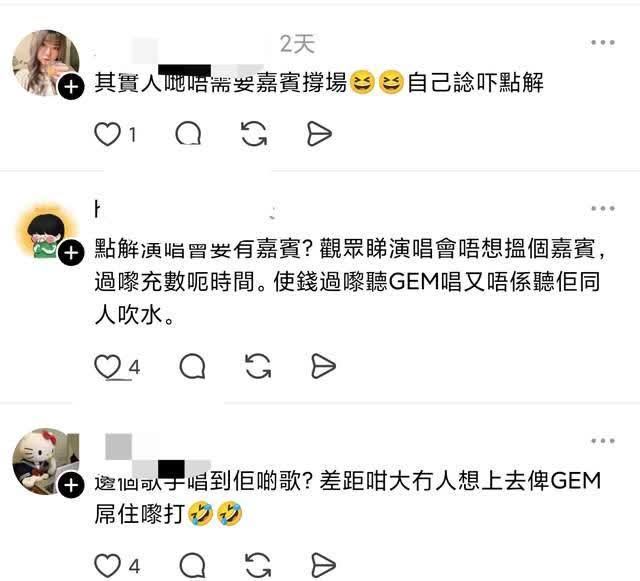Open the Hello Kitty profile picture

tap(46, 461)
